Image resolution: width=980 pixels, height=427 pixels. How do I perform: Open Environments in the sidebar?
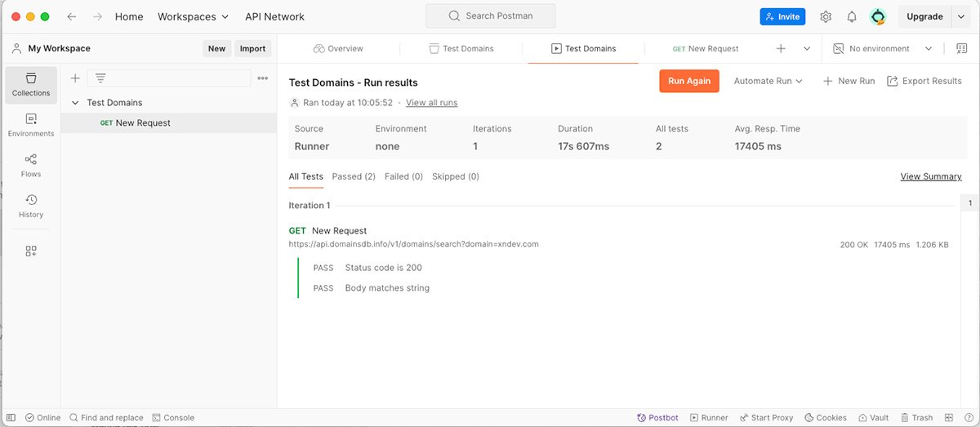(31, 125)
